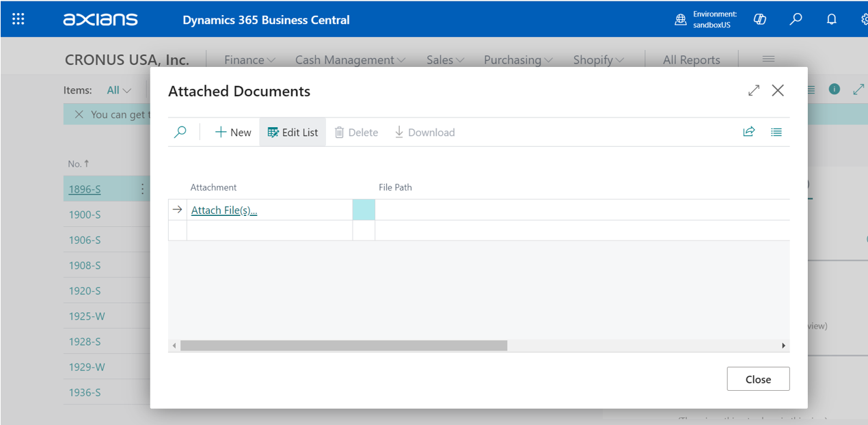Open the app launcher waffle icon
This screenshot has height=425, width=868.
pos(18,19)
